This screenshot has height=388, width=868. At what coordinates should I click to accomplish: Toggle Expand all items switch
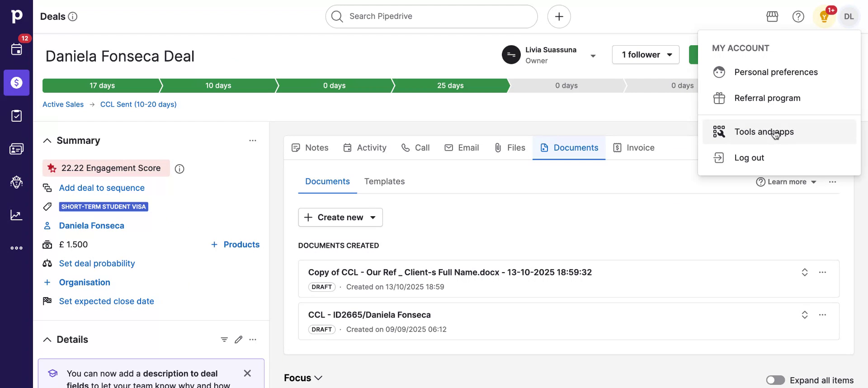(775, 380)
